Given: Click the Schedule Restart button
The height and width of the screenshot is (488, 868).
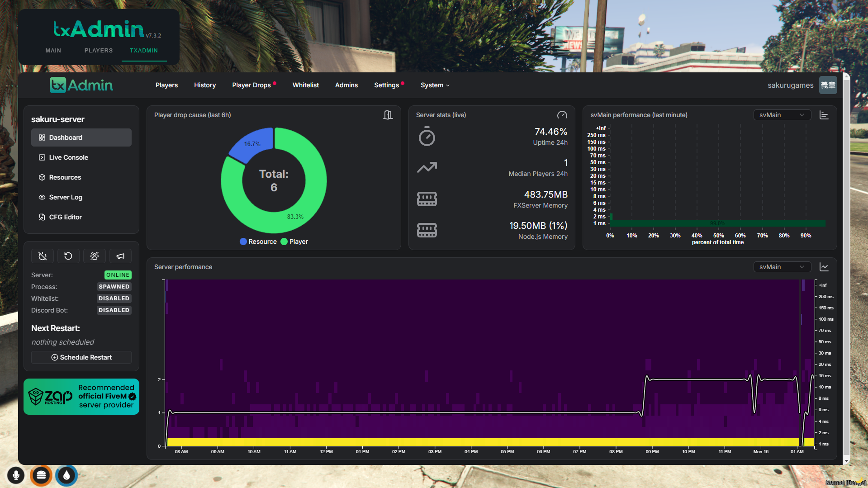Looking at the screenshot, I should (x=81, y=357).
